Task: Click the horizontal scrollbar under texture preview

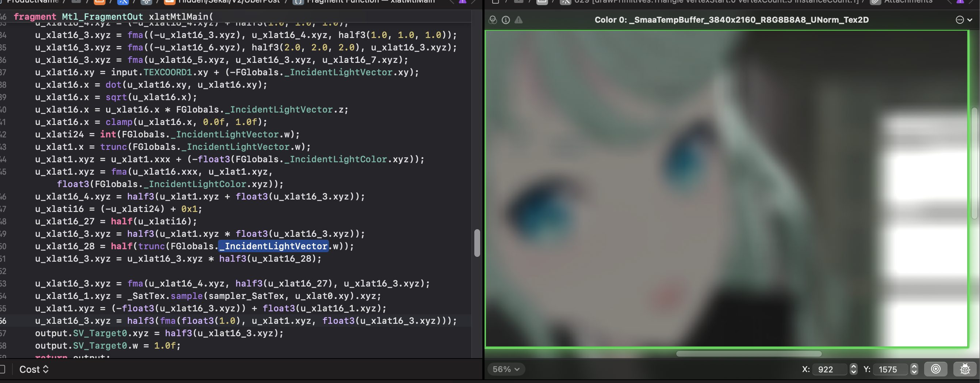Action: click(x=748, y=354)
